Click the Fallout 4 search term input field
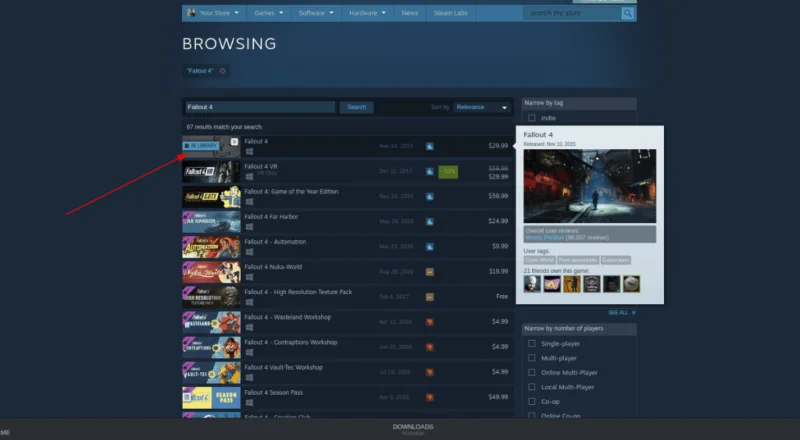This screenshot has height=440, width=800. tap(260, 107)
